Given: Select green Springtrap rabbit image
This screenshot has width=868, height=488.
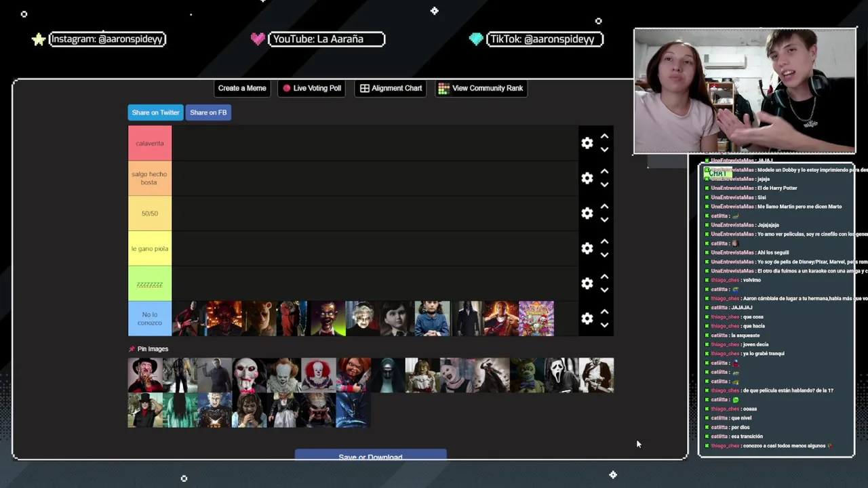Looking at the screenshot, I should (x=527, y=375).
